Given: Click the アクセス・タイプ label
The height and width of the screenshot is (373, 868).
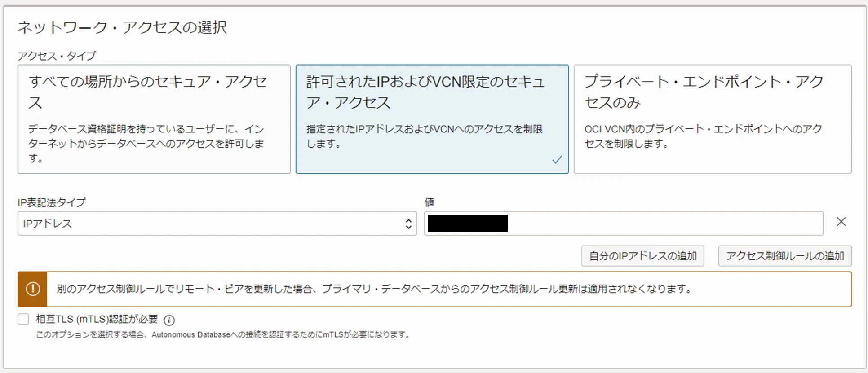Looking at the screenshot, I should point(57,56).
